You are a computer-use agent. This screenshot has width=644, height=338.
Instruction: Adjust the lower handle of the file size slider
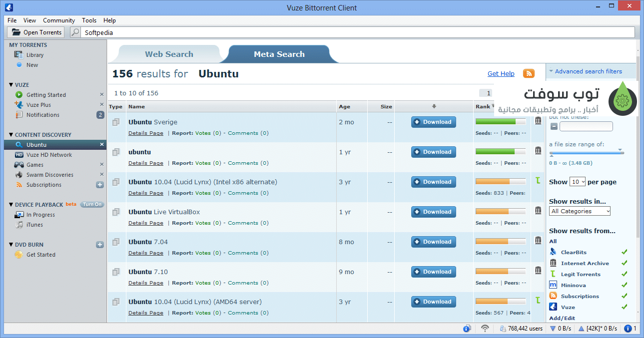coord(552,155)
